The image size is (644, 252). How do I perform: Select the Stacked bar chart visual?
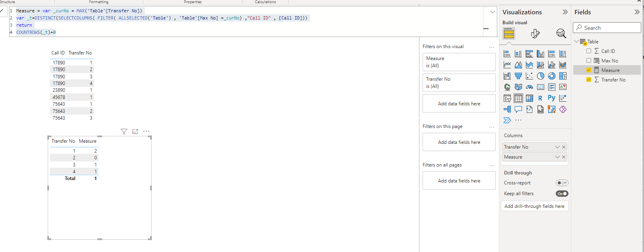coord(507,54)
